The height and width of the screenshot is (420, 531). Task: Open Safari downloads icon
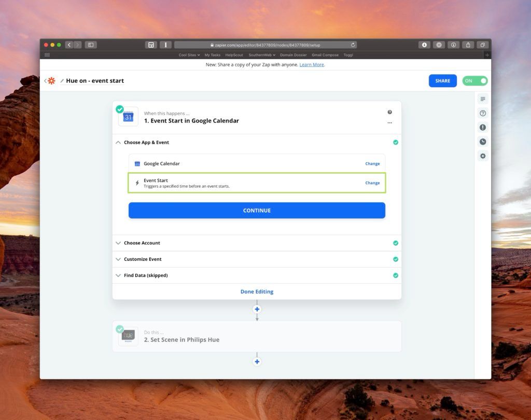[x=424, y=45]
